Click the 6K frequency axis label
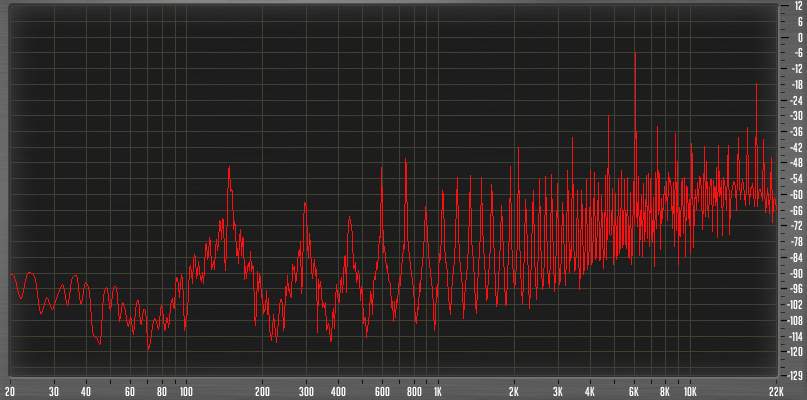 pyautogui.click(x=635, y=391)
